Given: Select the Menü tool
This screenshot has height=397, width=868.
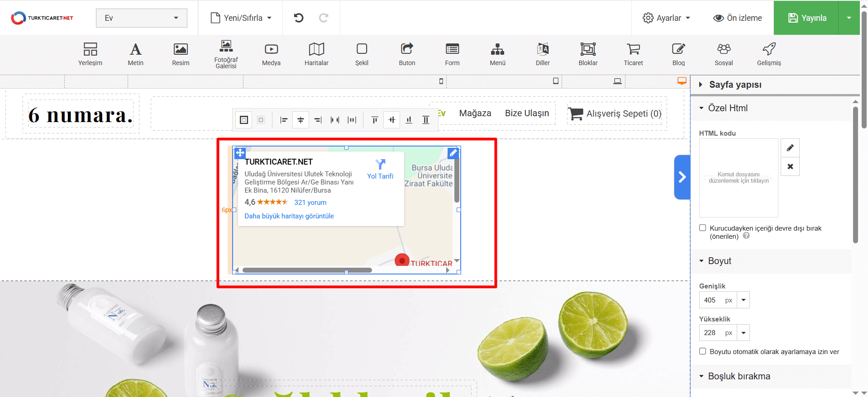Looking at the screenshot, I should pyautogui.click(x=497, y=54).
